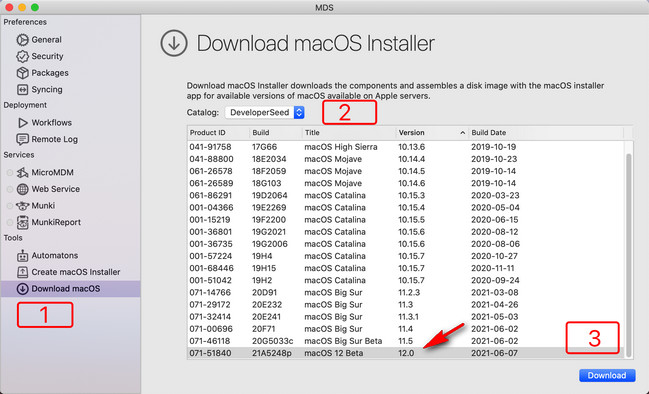Click the Automatons robot icon
Image resolution: width=649 pixels, height=394 pixels.
coord(22,255)
